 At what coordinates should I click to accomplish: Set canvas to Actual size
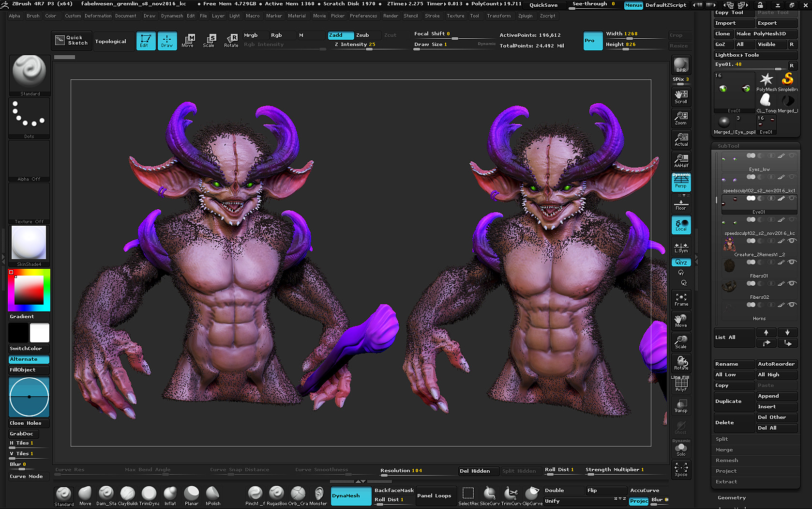tap(681, 139)
